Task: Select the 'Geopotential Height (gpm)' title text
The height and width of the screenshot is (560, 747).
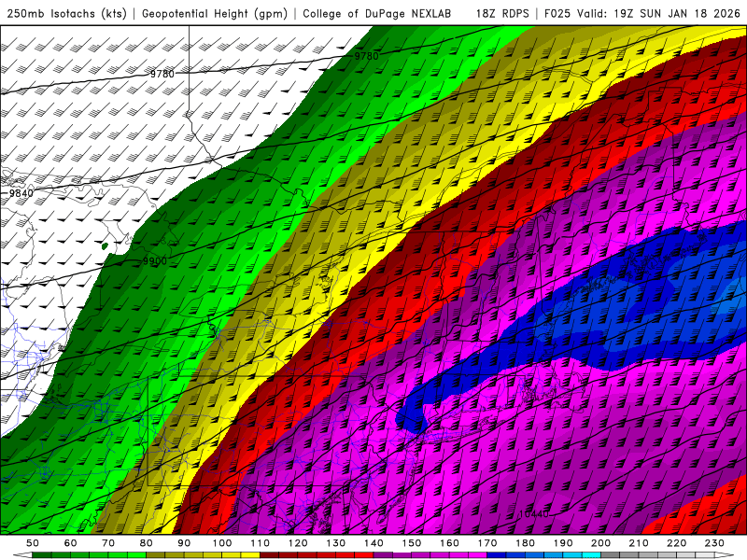Action: pos(215,13)
